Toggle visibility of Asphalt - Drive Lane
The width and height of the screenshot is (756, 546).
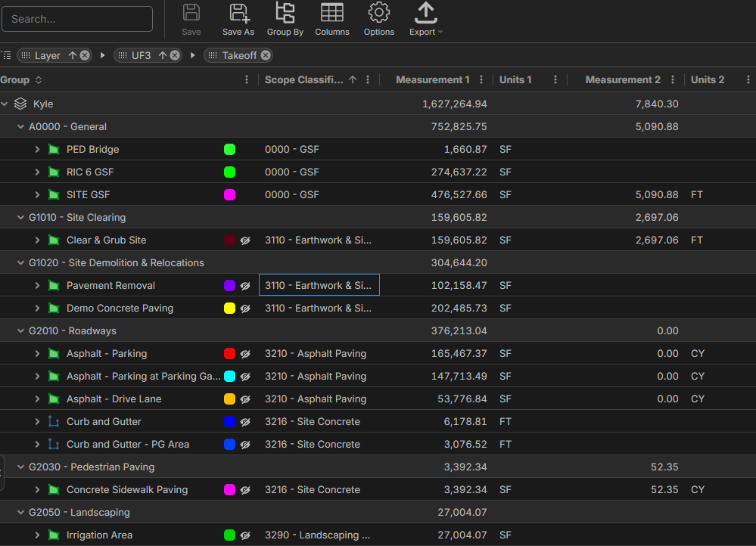pos(245,399)
